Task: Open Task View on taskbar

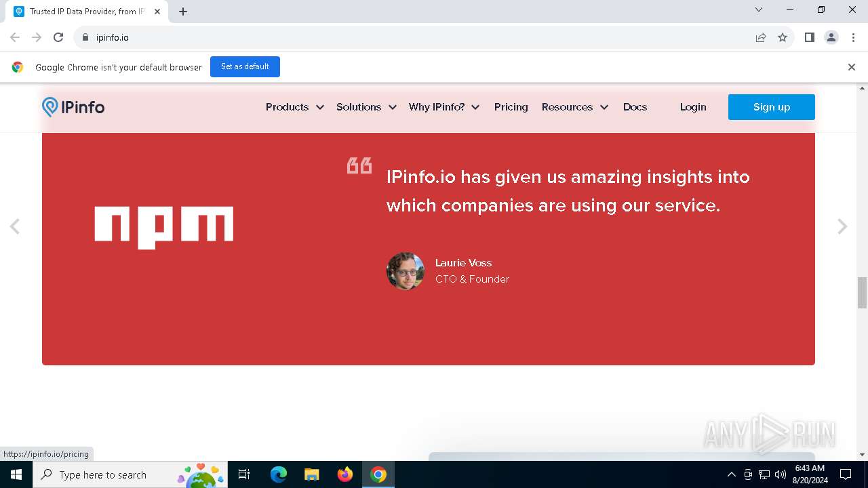Action: (244, 474)
